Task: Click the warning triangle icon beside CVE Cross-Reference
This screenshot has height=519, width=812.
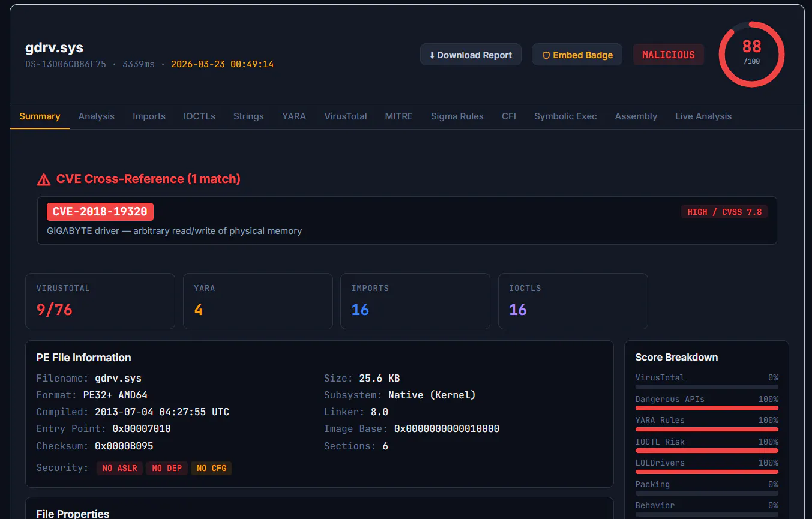Action: pos(44,179)
